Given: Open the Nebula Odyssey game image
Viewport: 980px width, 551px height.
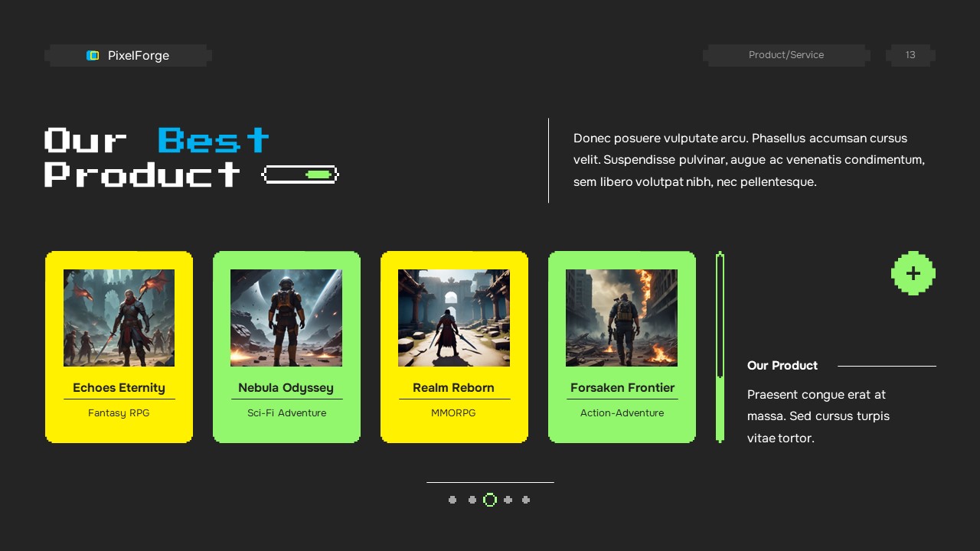Looking at the screenshot, I should [x=286, y=318].
